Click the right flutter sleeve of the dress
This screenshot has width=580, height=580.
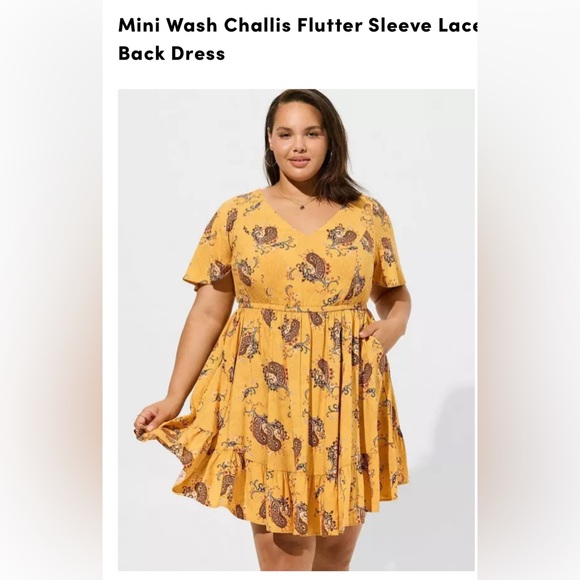pyautogui.click(x=386, y=246)
